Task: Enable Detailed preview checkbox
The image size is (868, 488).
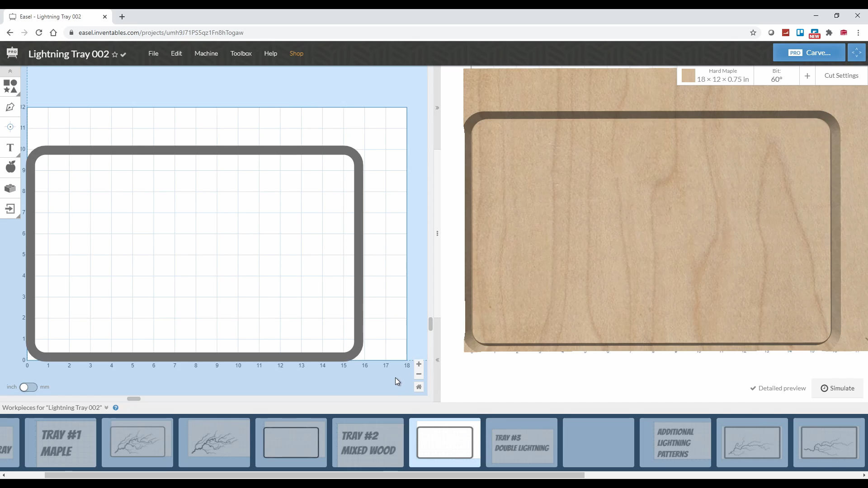Action: (753, 388)
